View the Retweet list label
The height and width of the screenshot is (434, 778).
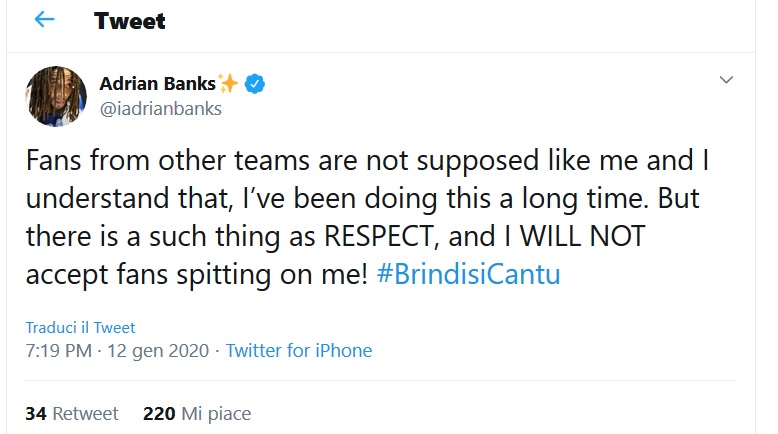click(85, 413)
